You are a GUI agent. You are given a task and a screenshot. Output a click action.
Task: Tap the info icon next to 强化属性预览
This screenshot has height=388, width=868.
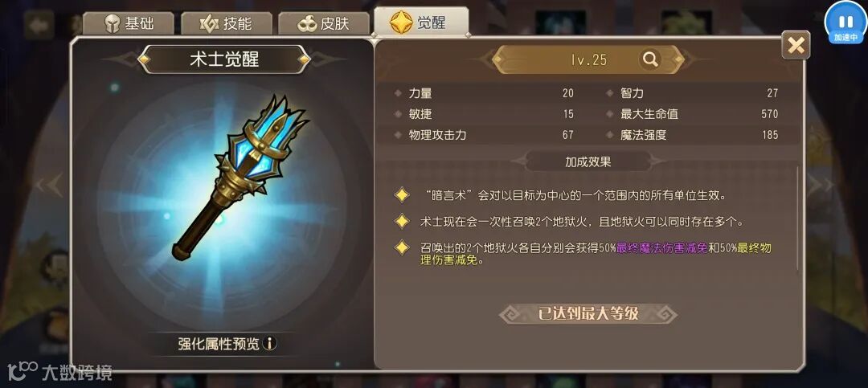(x=269, y=343)
